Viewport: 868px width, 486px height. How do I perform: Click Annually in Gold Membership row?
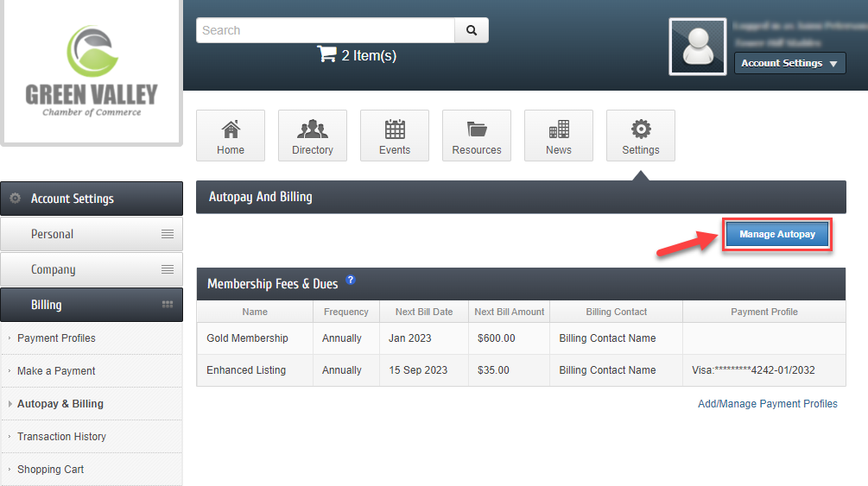[x=341, y=338]
